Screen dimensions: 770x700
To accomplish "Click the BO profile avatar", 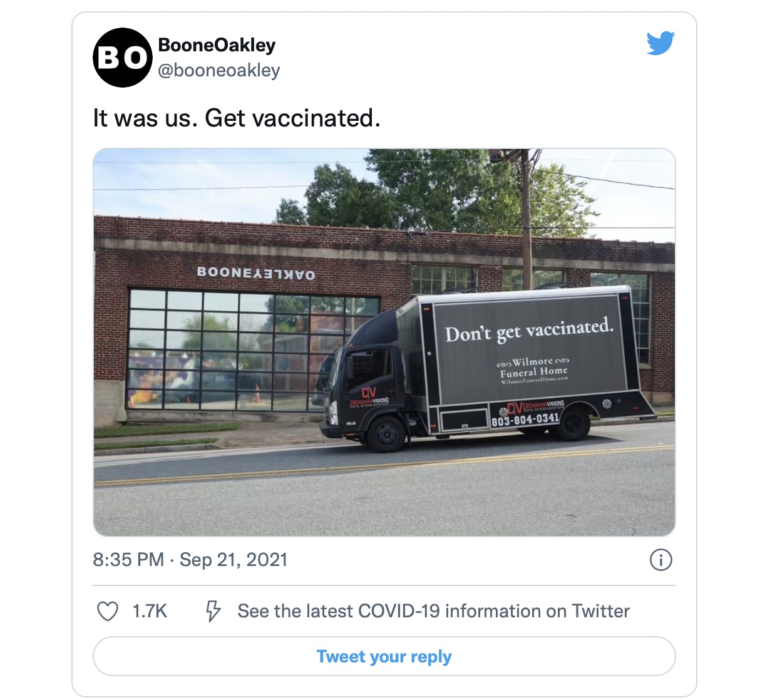I will [x=123, y=58].
